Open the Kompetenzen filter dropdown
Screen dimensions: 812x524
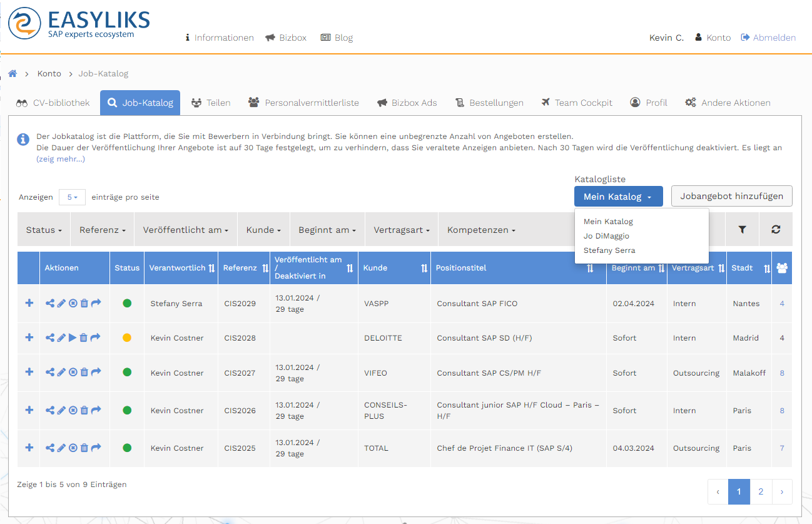tap(481, 230)
